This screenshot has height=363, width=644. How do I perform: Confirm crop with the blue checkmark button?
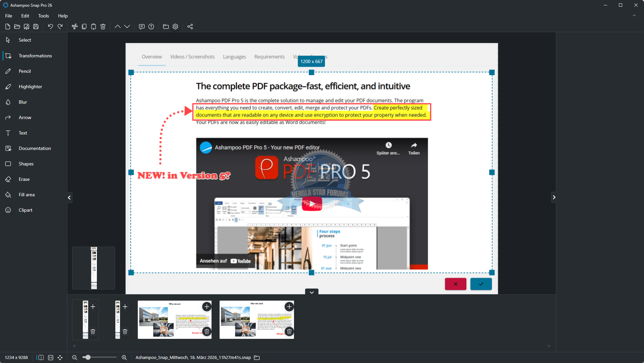point(481,284)
